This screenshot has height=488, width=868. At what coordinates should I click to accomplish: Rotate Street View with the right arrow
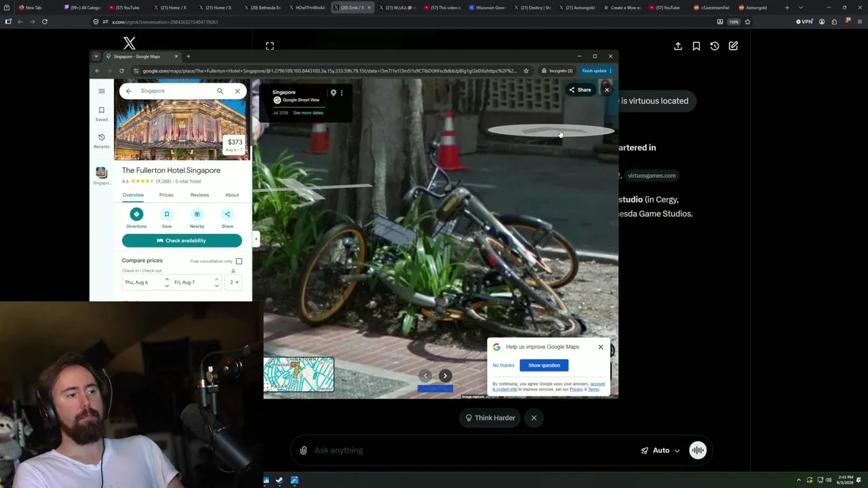click(x=445, y=375)
